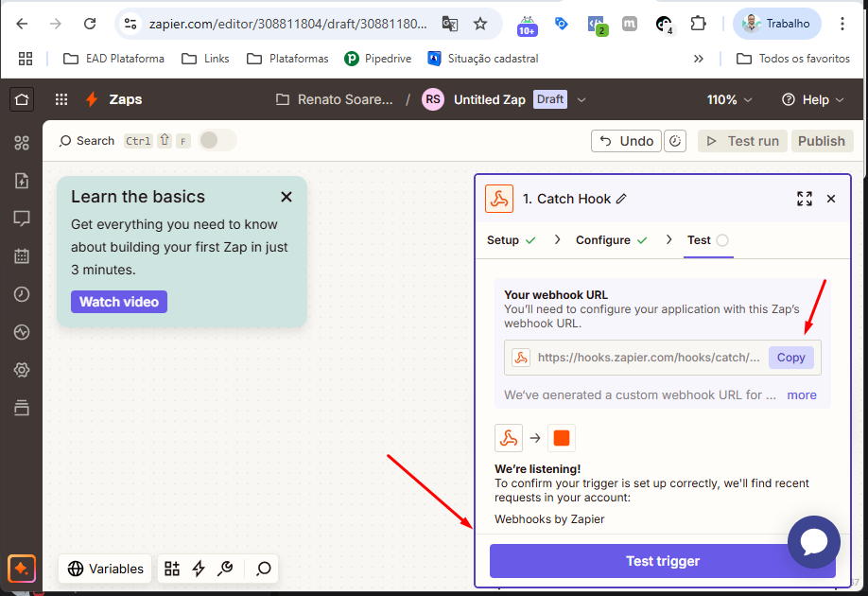Open the sidebar Zap file icon
Viewport: 868px width, 596px height.
pyautogui.click(x=22, y=181)
